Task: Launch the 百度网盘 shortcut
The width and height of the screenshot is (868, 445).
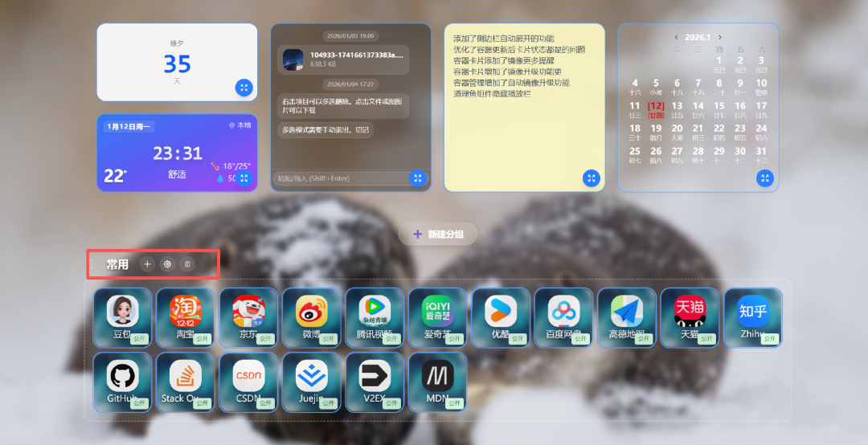Action: [x=563, y=318]
